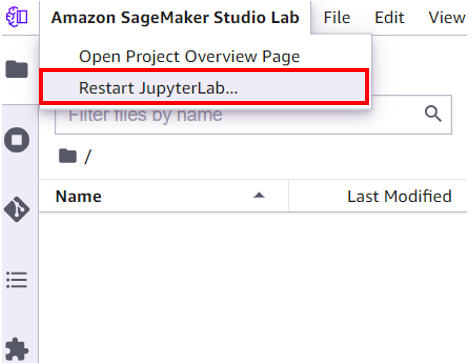Choose Restart JupyterLab... menu entry
Viewport: 475px width, 364px height.
204,88
